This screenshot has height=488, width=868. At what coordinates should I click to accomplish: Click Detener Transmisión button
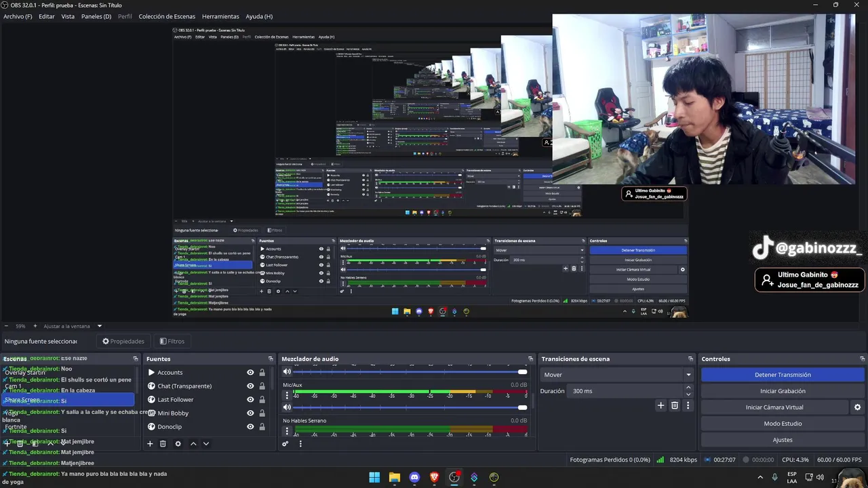783,375
